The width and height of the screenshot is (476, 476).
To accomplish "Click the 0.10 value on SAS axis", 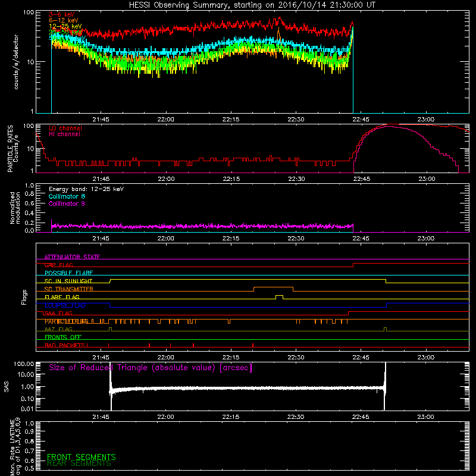I will coord(27,399).
